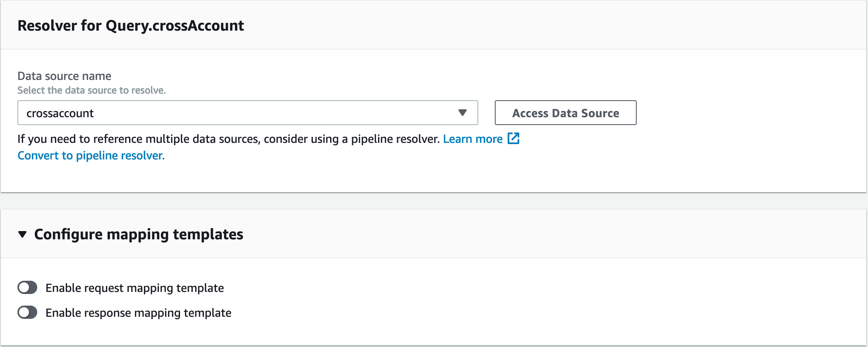Select the 'crossaccount' text in the combo box
868x347 pixels.
(x=60, y=113)
